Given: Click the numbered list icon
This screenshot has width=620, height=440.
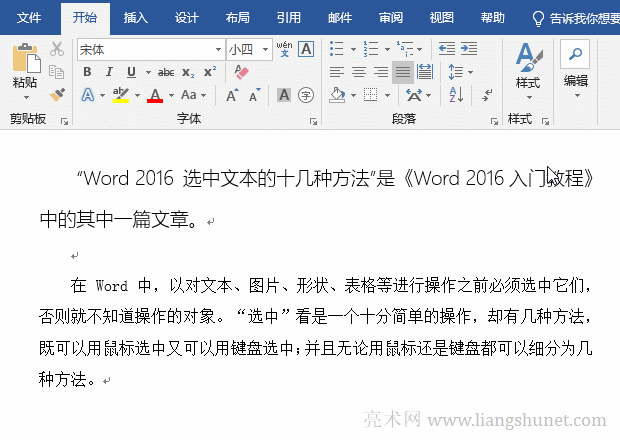Looking at the screenshot, I should (371, 49).
